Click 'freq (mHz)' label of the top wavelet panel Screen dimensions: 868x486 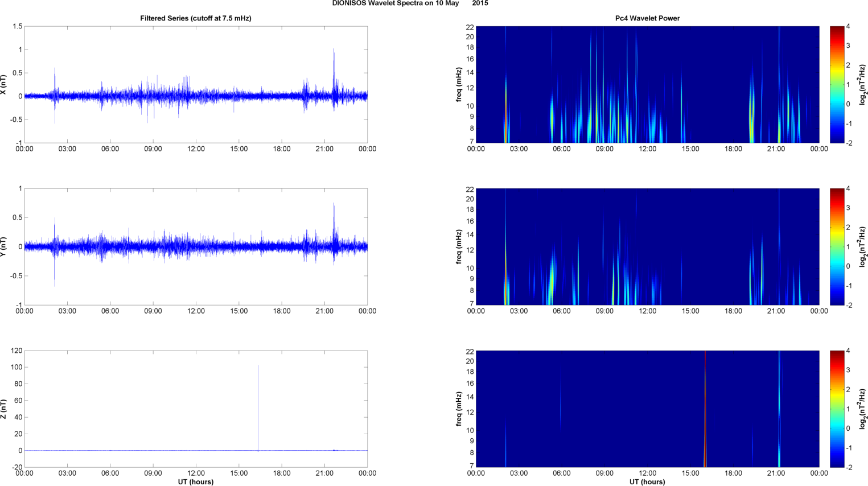(x=459, y=84)
